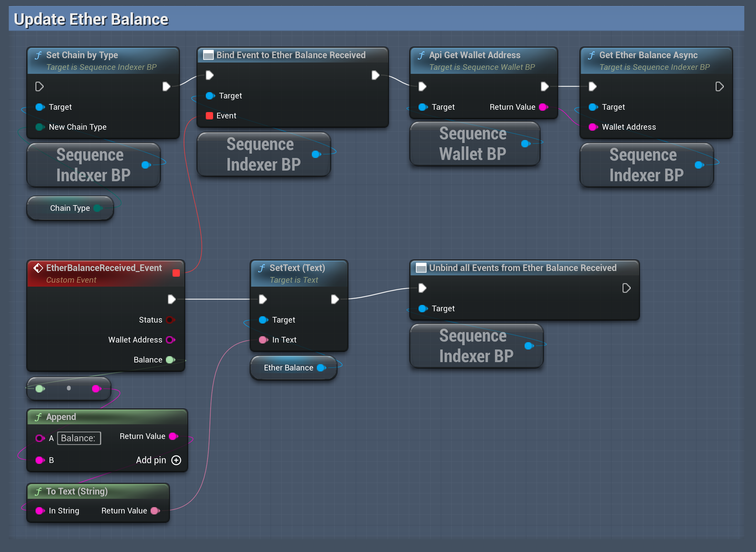Click the Set Chain by Type input exec pin
This screenshot has width=756, height=552.
(39, 86)
